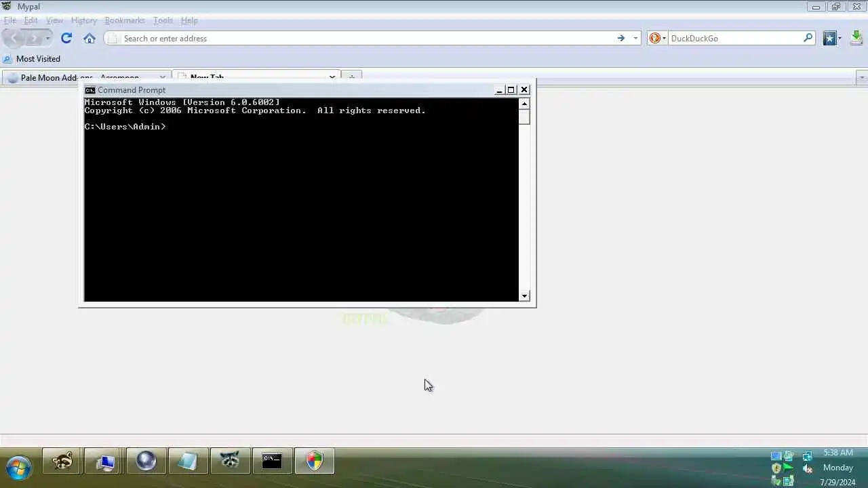Open the list all tabs dropdown

(x=862, y=77)
